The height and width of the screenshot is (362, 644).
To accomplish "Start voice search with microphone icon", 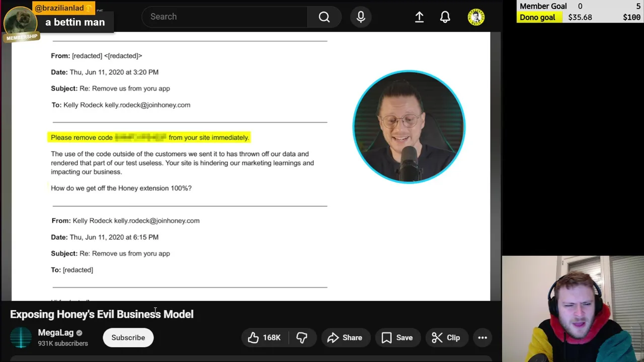I will click(361, 17).
